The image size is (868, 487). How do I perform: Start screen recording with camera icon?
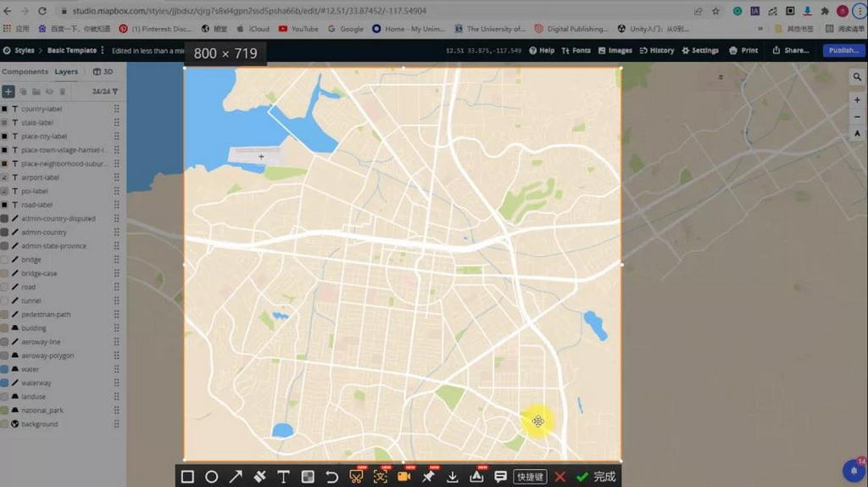(x=403, y=477)
